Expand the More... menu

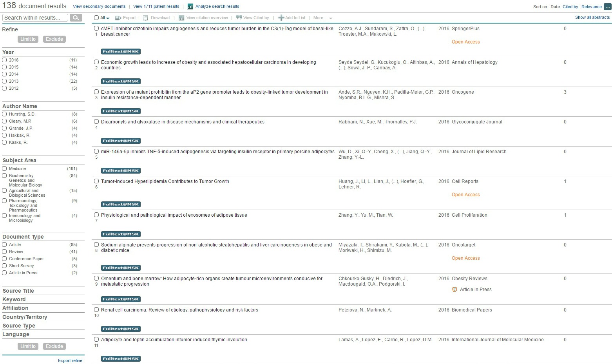tap(321, 18)
